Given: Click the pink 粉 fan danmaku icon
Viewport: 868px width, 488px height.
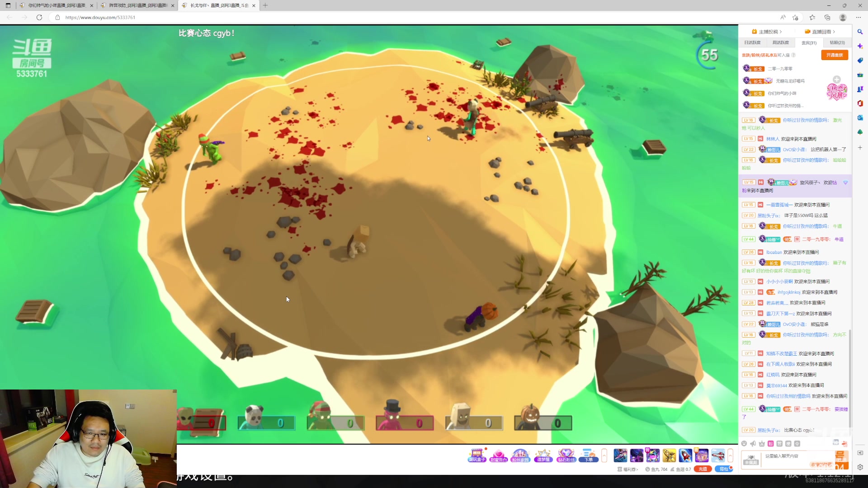Looking at the screenshot, I should tap(771, 444).
